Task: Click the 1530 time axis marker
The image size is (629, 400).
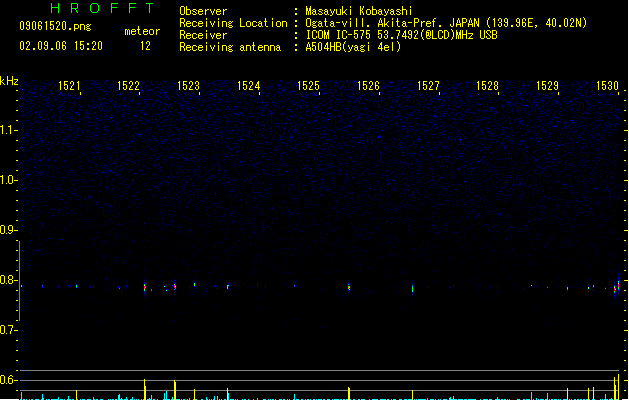Action: click(607, 86)
